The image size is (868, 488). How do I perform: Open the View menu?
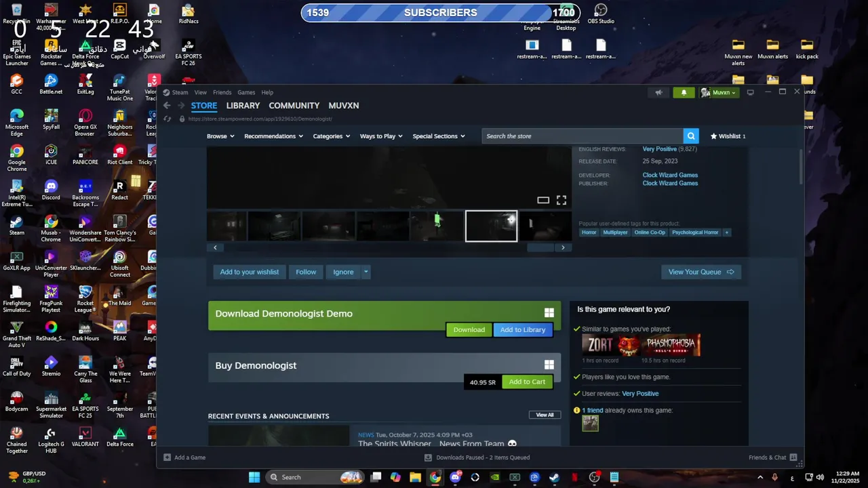click(x=201, y=92)
